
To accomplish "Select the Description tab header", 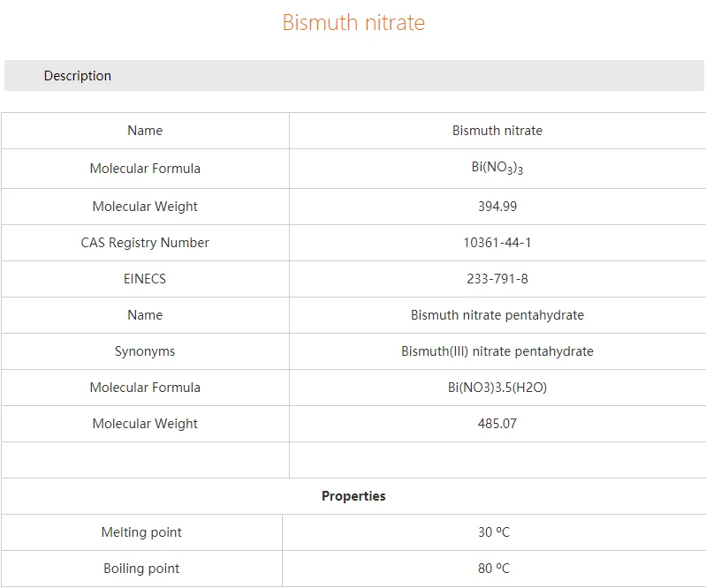I will (78, 76).
